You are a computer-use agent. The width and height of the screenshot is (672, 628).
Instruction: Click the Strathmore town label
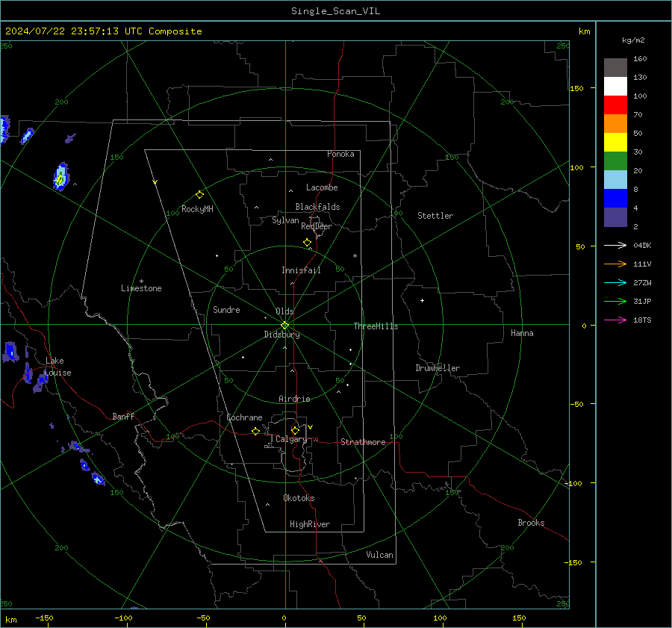(363, 442)
